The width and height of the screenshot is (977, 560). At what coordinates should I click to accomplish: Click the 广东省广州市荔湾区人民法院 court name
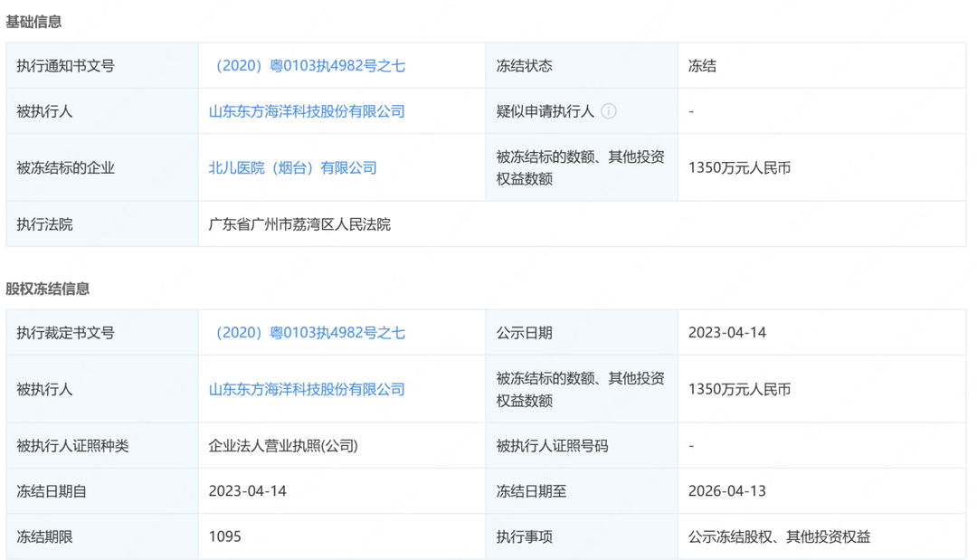(299, 224)
